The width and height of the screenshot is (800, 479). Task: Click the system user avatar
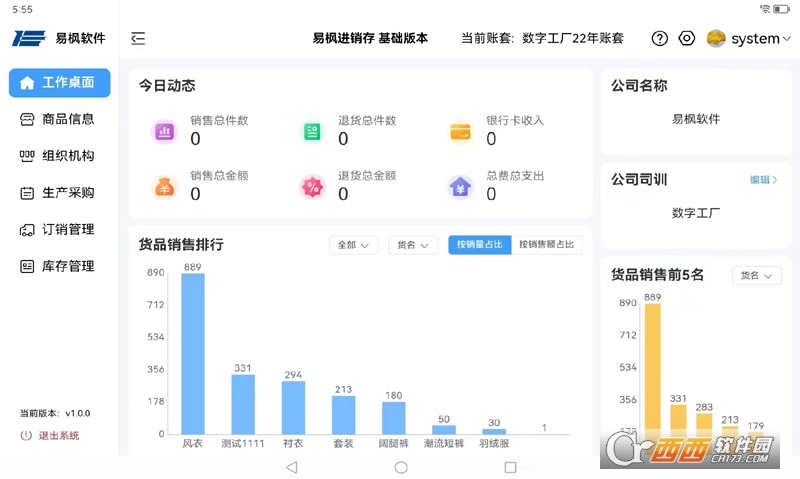(x=716, y=38)
